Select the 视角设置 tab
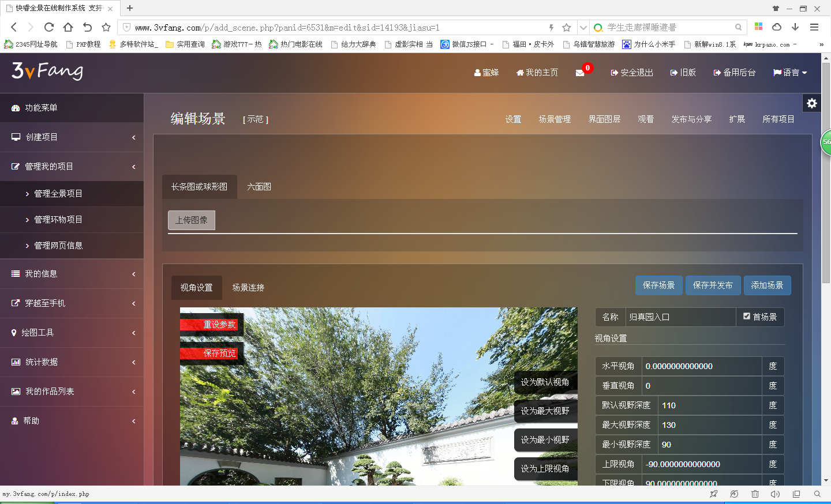The image size is (831, 504). tap(196, 288)
